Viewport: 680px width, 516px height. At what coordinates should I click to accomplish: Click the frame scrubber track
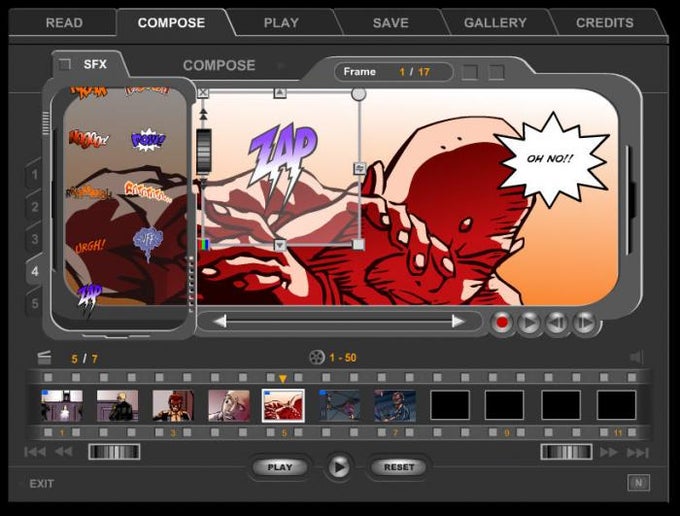pyautogui.click(x=339, y=322)
